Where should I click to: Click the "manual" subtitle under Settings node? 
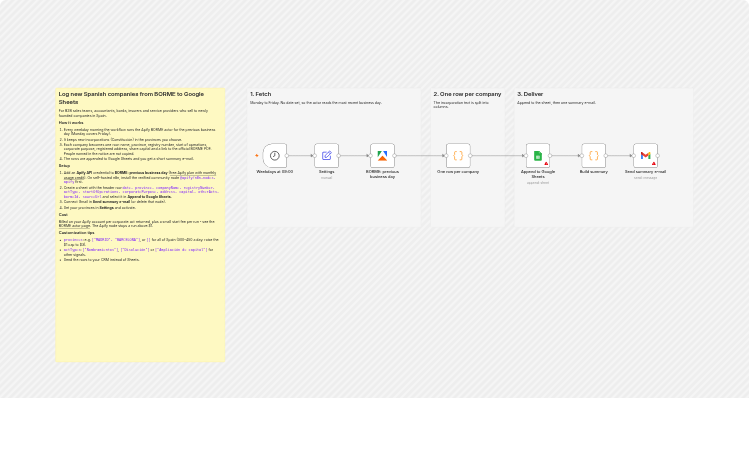click(326, 178)
